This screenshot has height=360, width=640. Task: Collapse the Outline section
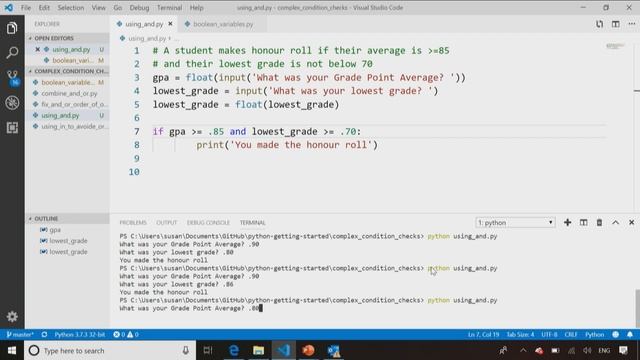click(x=67, y=219)
